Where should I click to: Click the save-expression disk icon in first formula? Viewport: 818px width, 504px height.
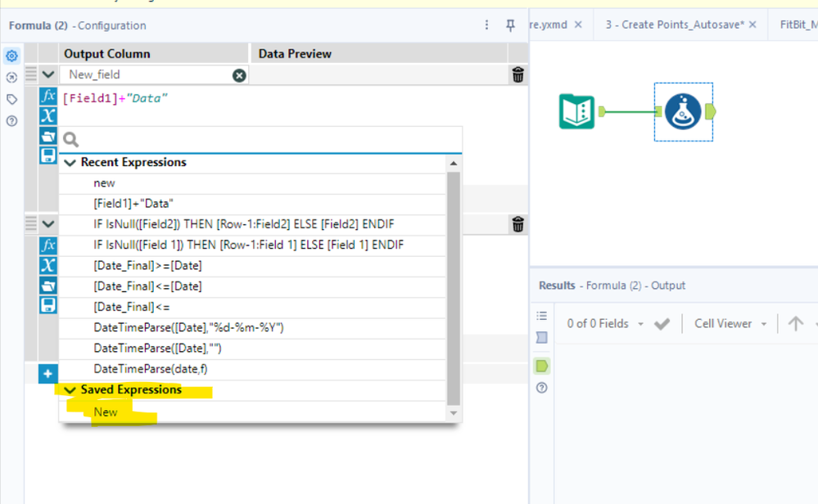click(x=48, y=155)
